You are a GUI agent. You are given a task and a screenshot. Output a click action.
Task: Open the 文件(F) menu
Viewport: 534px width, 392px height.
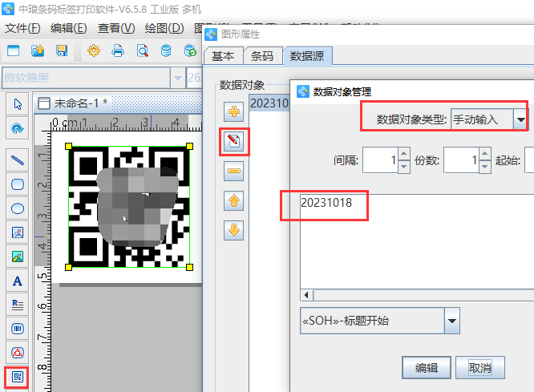[22, 28]
